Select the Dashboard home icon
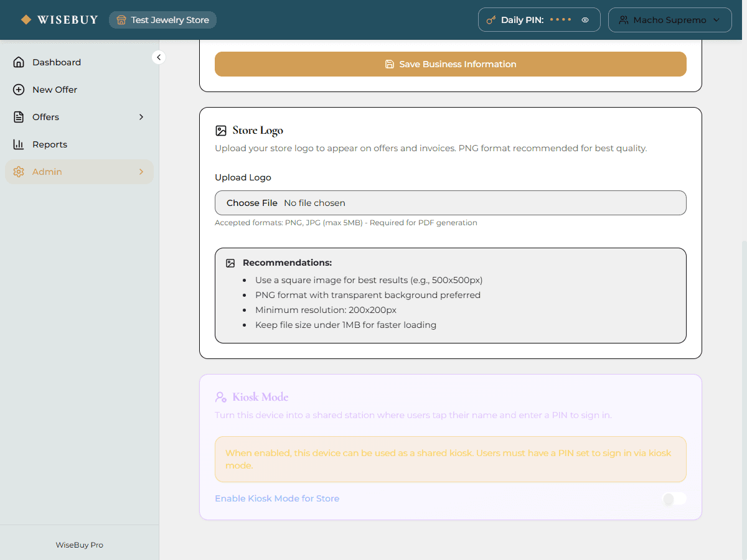Screen dimensions: 747x560 coord(19,62)
